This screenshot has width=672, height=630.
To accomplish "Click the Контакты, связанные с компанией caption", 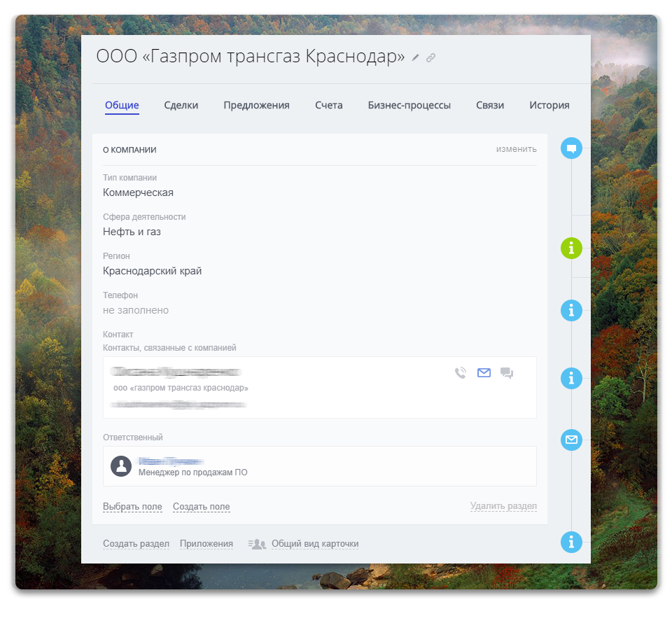I will pos(169,348).
